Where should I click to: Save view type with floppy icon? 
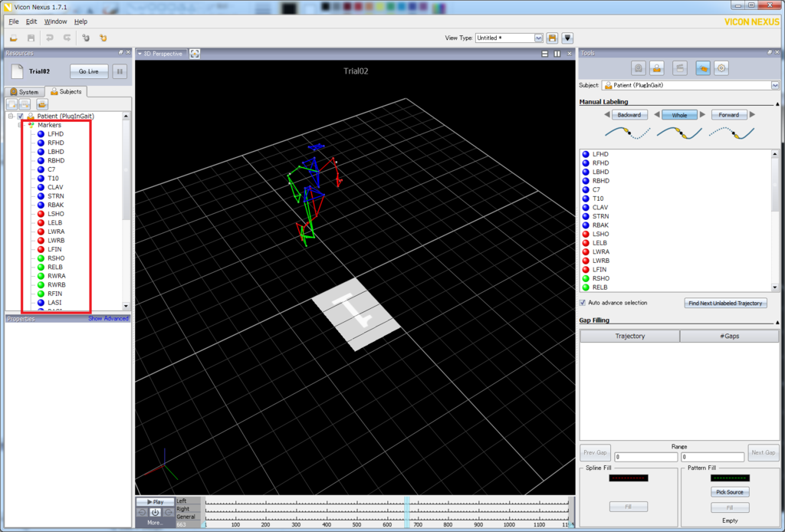pyautogui.click(x=552, y=38)
